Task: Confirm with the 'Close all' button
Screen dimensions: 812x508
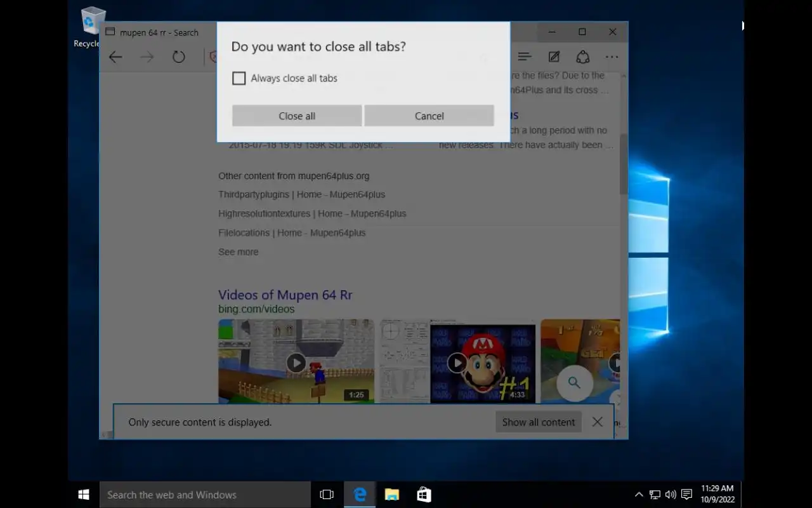Action: (x=297, y=116)
